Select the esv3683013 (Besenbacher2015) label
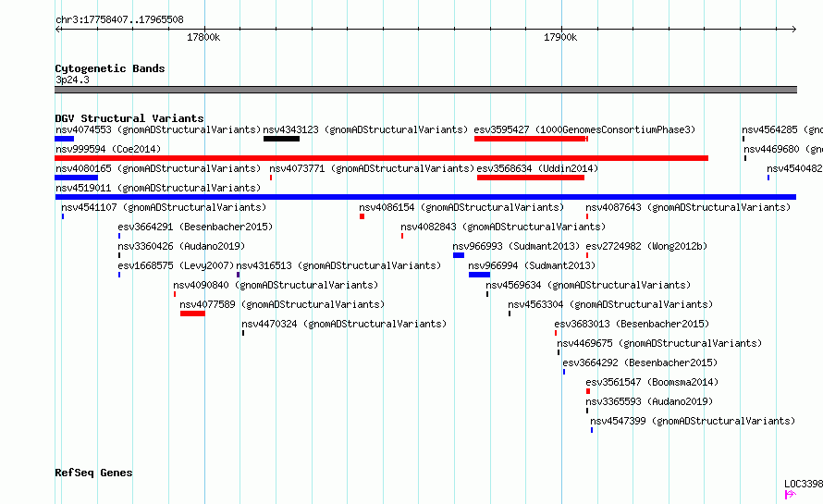 (x=632, y=324)
